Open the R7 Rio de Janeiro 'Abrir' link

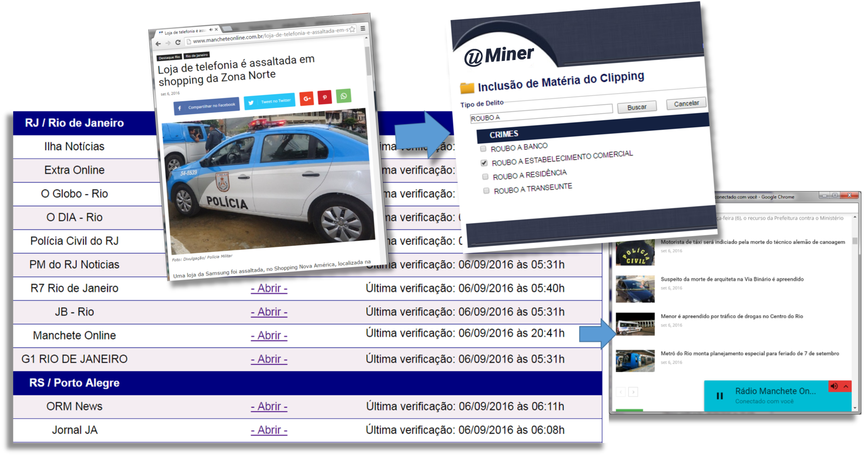[x=269, y=288]
